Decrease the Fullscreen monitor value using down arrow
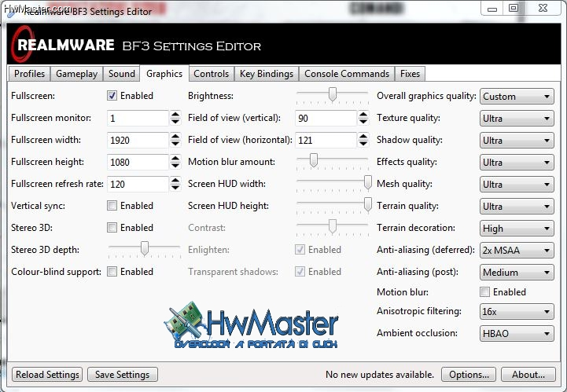 [x=175, y=122]
